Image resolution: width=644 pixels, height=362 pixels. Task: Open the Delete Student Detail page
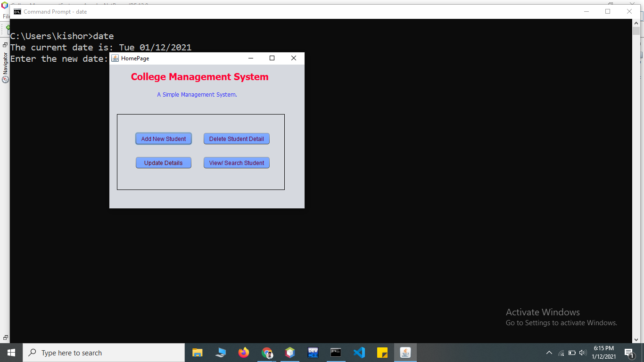[237, 139]
